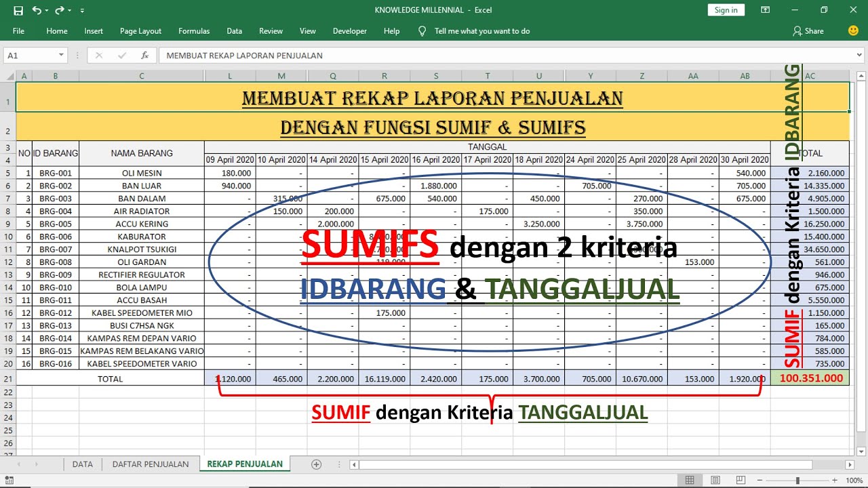Open the Page Layout tab
This screenshot has width=868, height=488.
pyautogui.click(x=140, y=31)
